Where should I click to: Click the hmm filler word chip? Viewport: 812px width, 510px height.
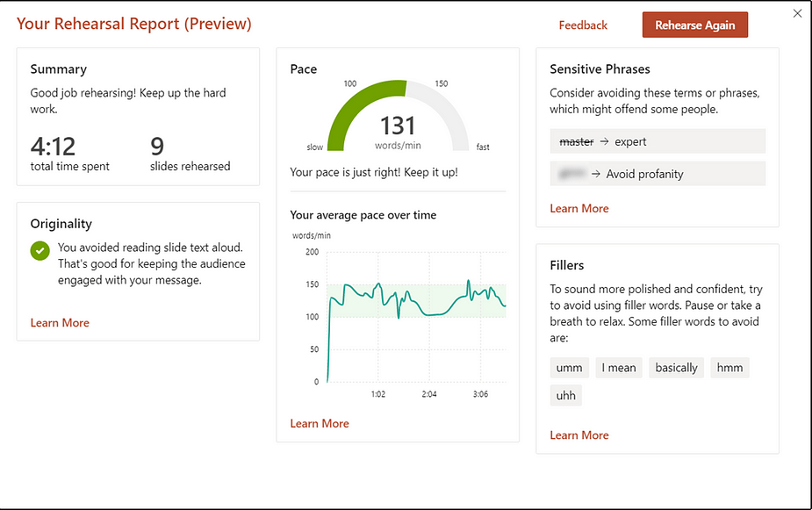(729, 368)
